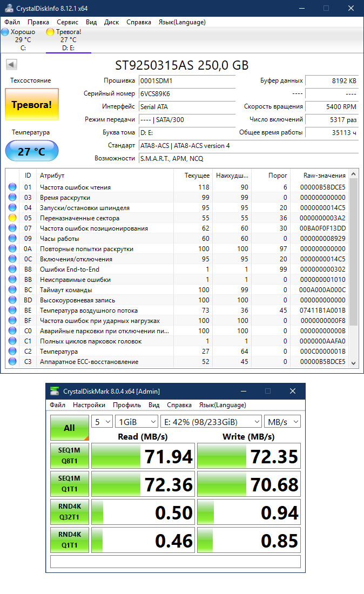Click blue status dot for Частота ошибок чтения
This screenshot has height=594, width=364.
(x=12, y=187)
